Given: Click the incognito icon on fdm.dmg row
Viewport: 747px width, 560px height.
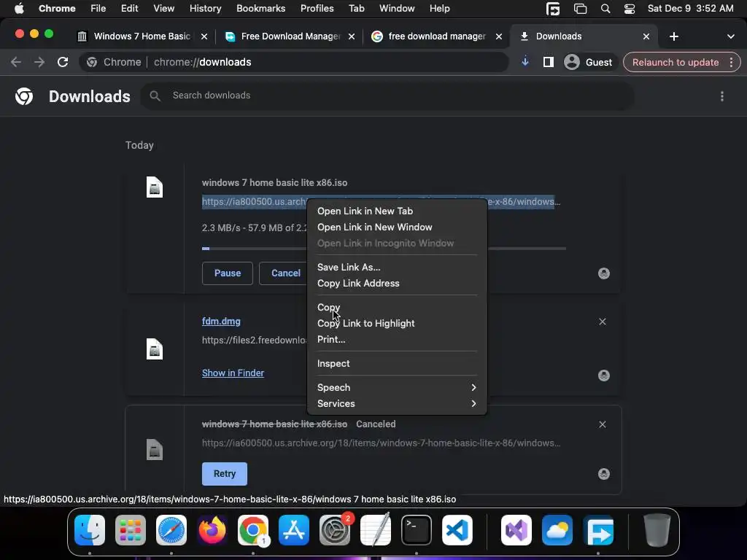Looking at the screenshot, I should point(603,376).
